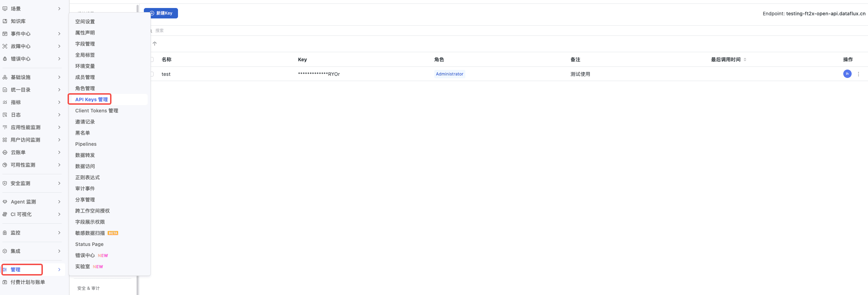
Task: Click the 基础设施 sidebar icon
Action: pos(5,77)
